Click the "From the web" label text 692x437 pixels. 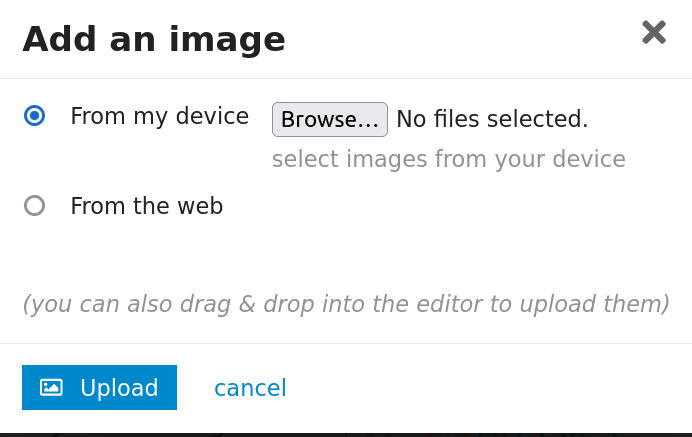click(x=146, y=206)
